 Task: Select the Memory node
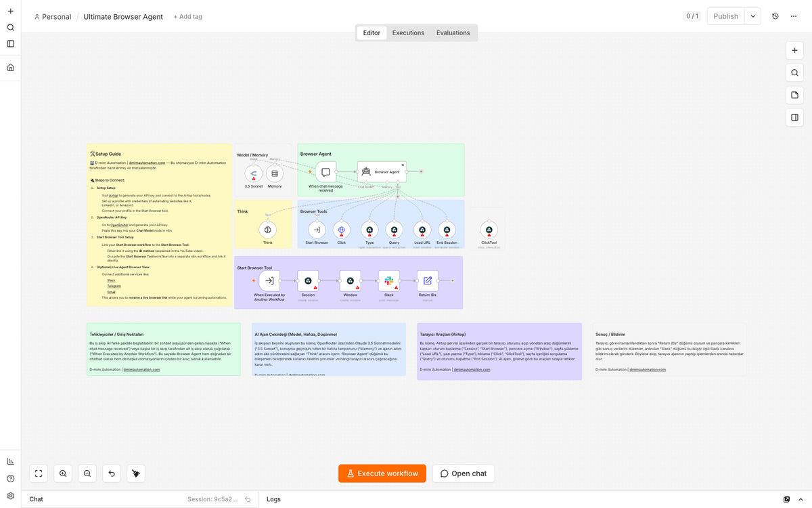(x=275, y=174)
